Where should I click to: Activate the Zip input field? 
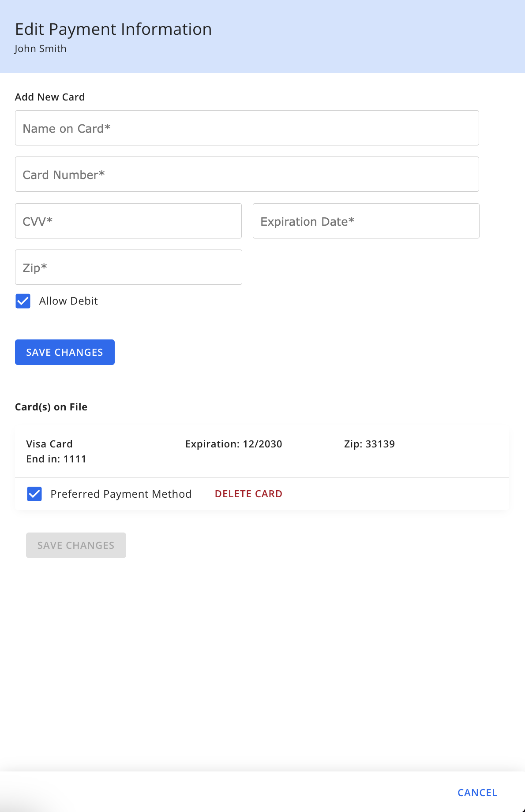point(128,267)
